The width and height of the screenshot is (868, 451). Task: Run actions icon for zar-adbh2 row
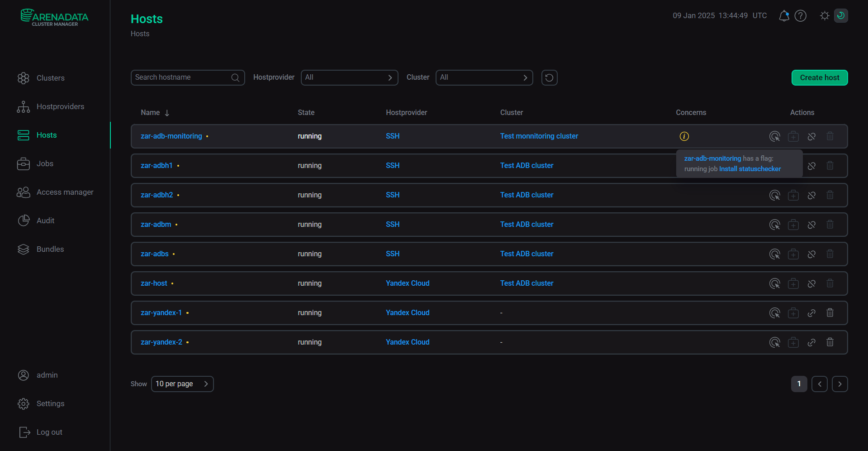pyautogui.click(x=775, y=195)
